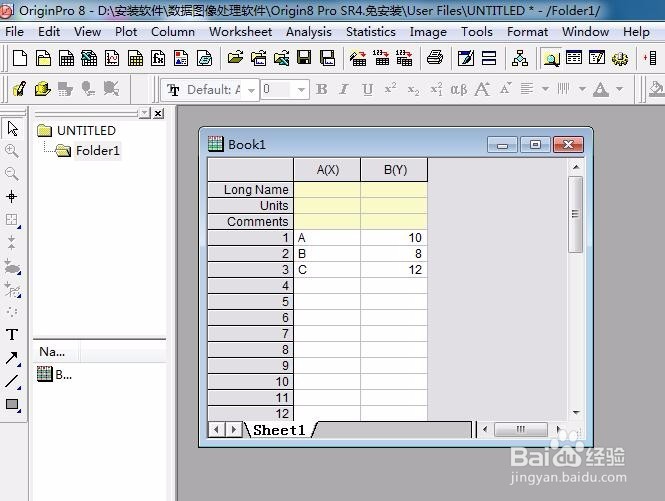
Task: Click the Save Template icon
Action: pos(327,57)
